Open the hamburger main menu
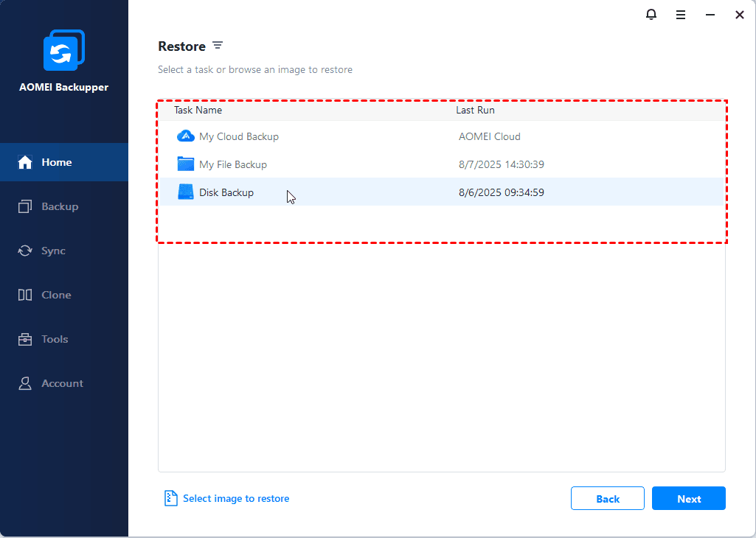The image size is (756, 538). 681,15
